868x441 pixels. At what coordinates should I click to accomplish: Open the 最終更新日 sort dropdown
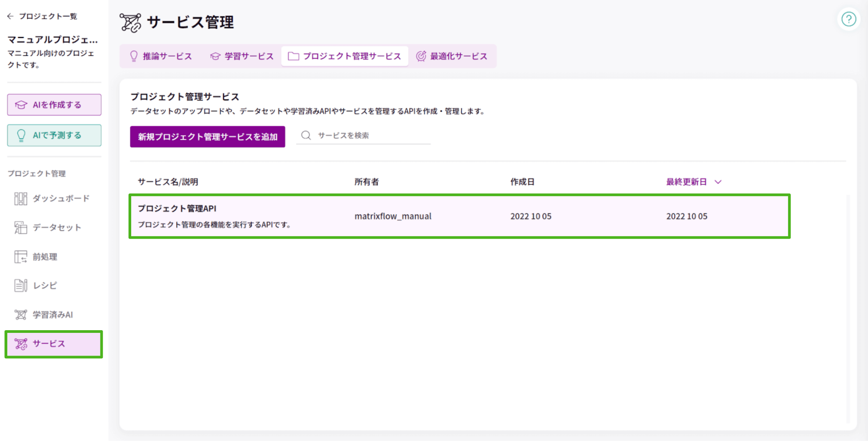693,182
